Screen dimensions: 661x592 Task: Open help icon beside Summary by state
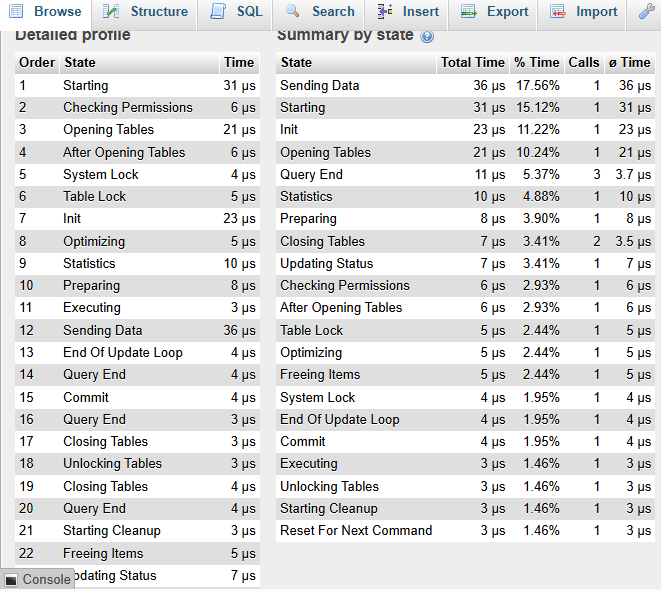427,36
